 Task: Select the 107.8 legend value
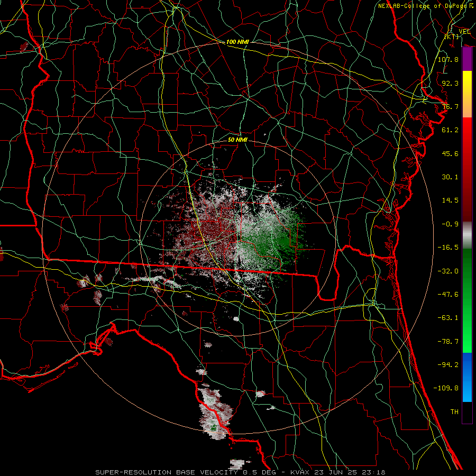coord(448,59)
